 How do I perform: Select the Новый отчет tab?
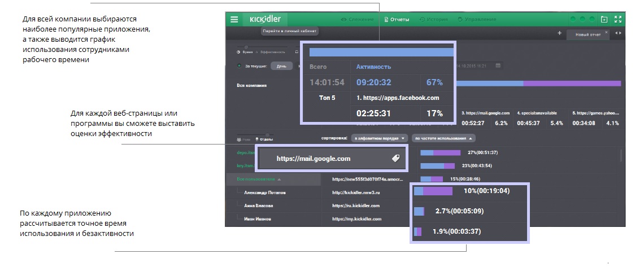[588, 34]
